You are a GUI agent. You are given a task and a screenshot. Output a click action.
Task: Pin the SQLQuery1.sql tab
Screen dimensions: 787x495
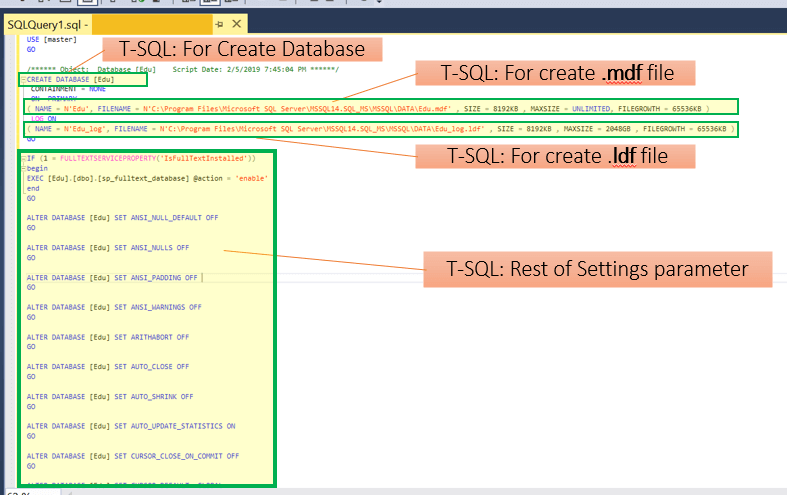tap(218, 22)
